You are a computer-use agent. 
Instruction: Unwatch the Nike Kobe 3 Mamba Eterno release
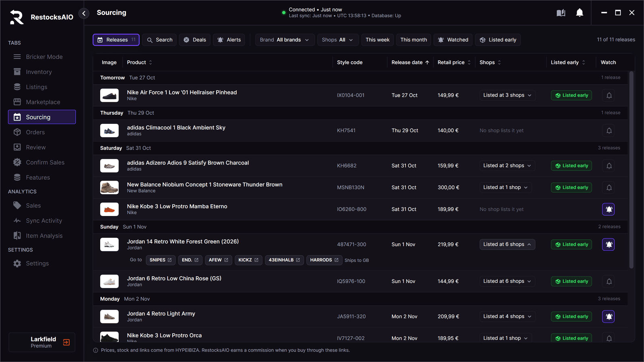click(x=609, y=209)
